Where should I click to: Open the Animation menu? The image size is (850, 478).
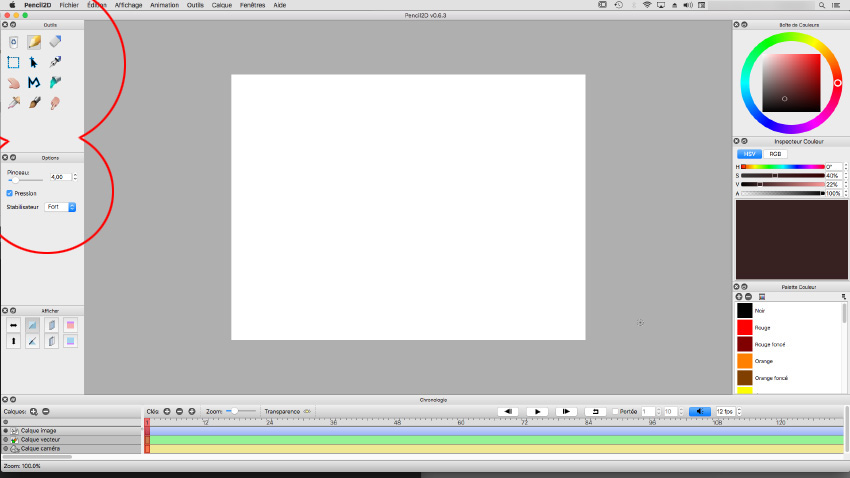click(x=165, y=5)
